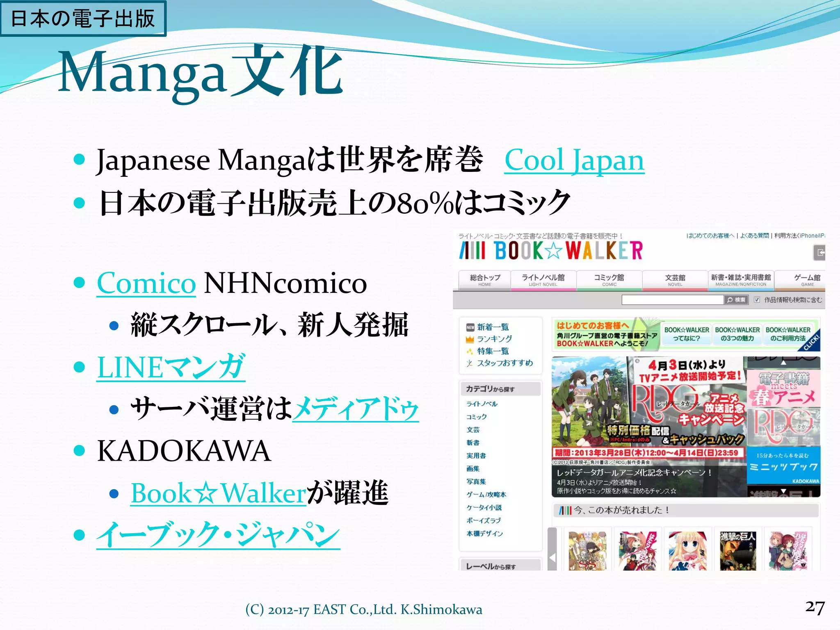Click BOOK☆WALKERの3つの魅力 button
This screenshot has height=630, width=840.
coord(737,334)
